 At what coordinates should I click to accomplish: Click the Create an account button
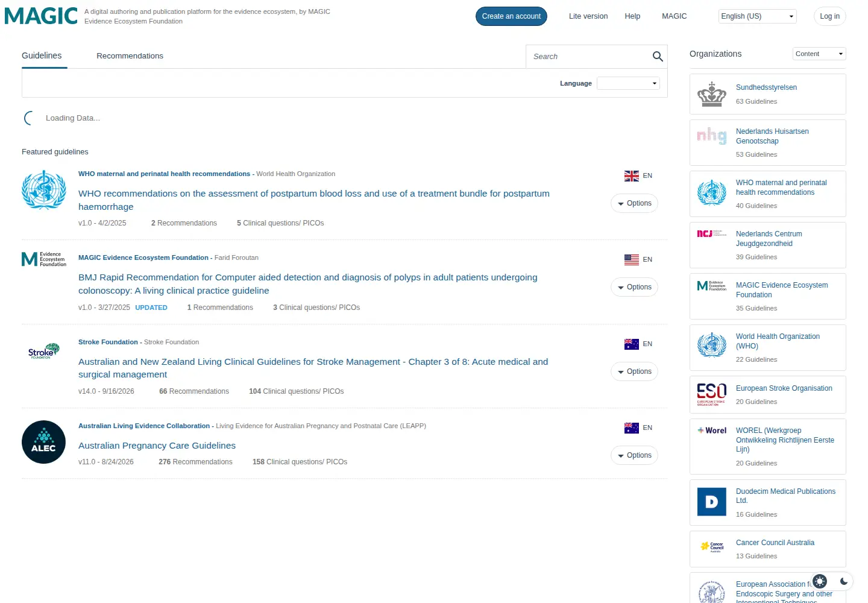[511, 16]
